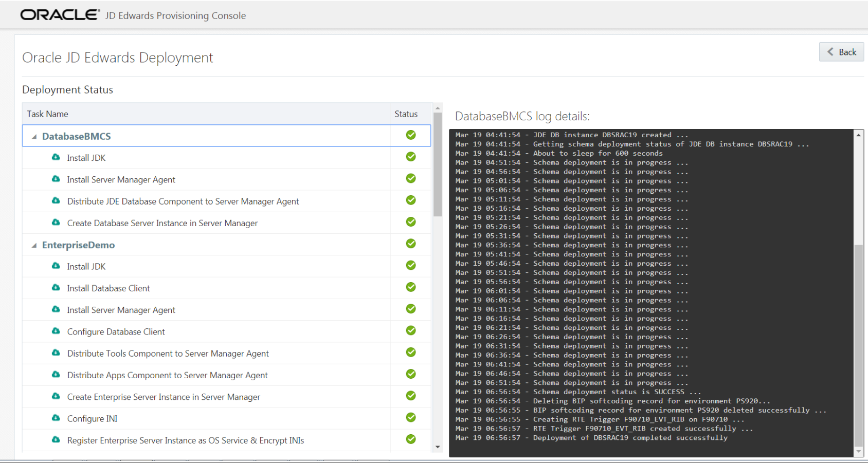This screenshot has height=463, width=868.
Task: Click the green check beside Create Enterprise Server Instance
Action: 410,396
